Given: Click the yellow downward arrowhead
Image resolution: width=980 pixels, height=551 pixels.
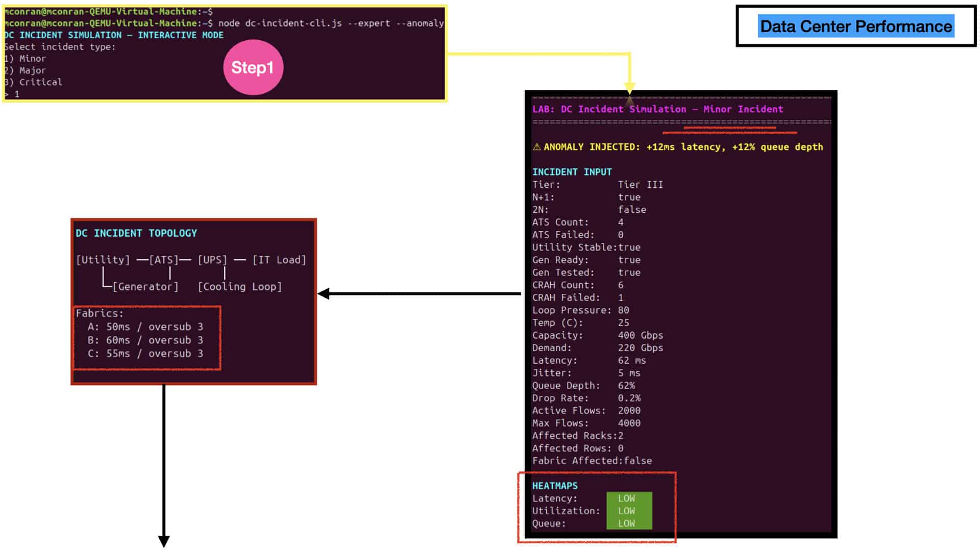Looking at the screenshot, I should (x=629, y=88).
